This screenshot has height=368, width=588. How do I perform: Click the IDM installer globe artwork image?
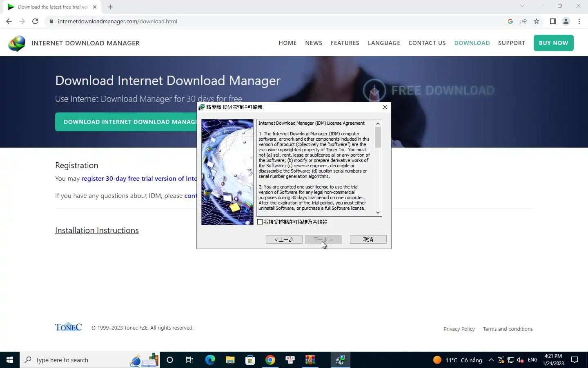(227, 172)
